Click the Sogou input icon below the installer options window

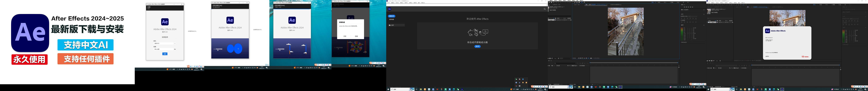188,66
